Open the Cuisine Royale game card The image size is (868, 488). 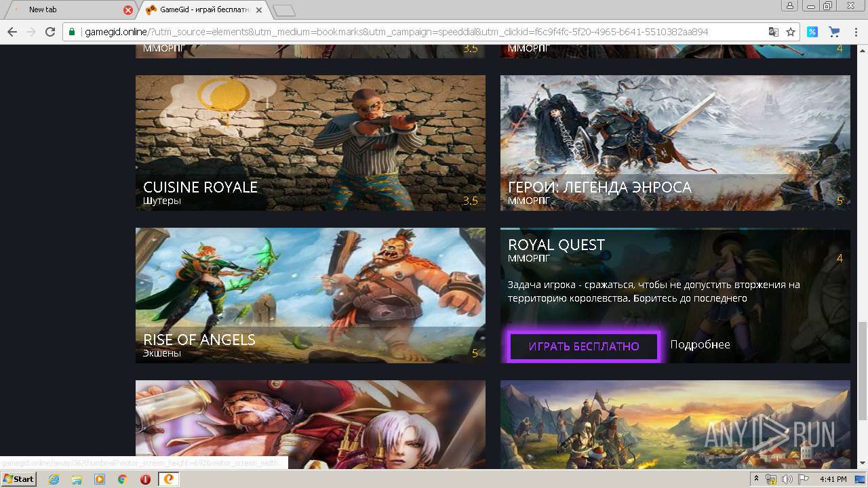pos(311,143)
